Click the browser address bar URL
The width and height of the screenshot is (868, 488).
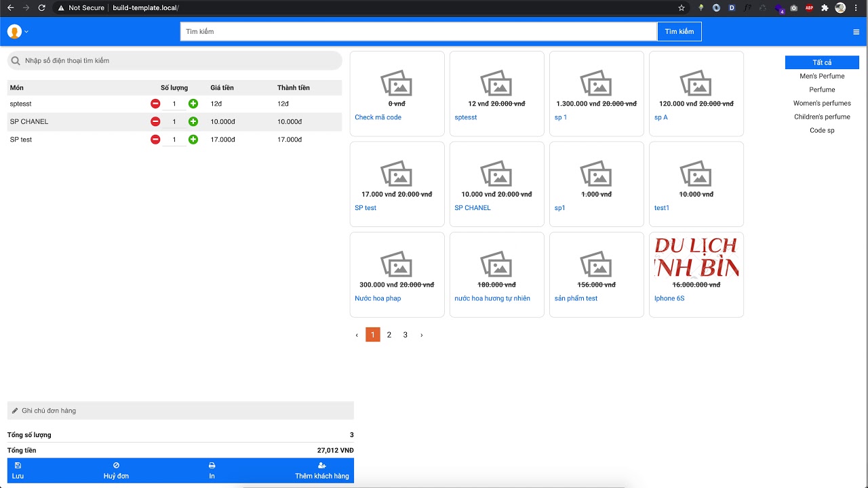tap(146, 8)
